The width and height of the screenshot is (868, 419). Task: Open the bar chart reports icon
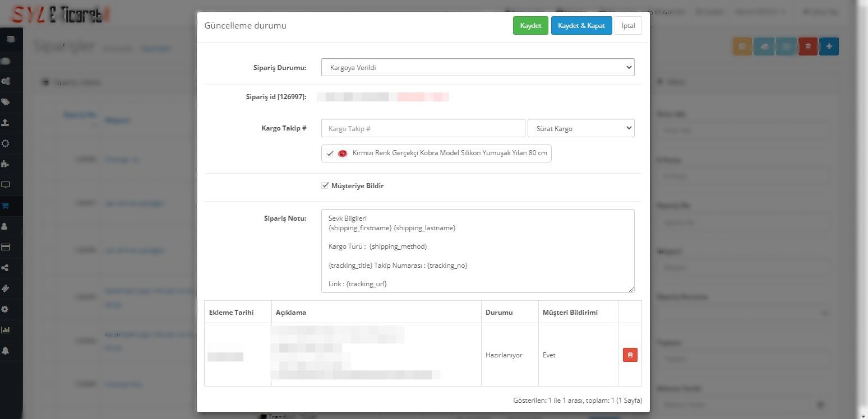(x=6, y=330)
